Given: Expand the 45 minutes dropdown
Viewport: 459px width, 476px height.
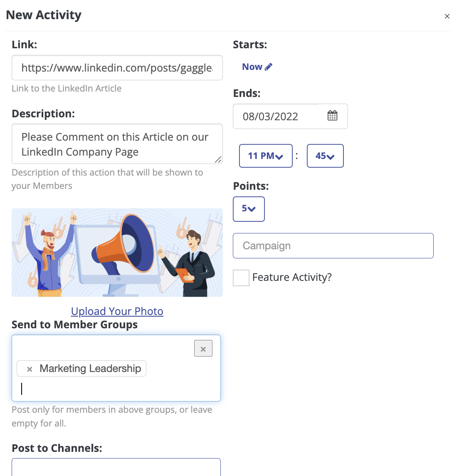Looking at the screenshot, I should [325, 156].
